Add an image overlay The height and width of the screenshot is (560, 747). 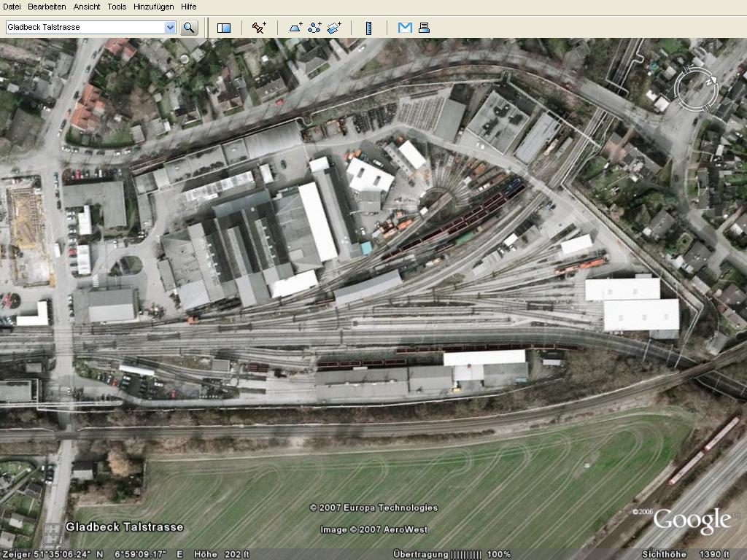click(334, 28)
